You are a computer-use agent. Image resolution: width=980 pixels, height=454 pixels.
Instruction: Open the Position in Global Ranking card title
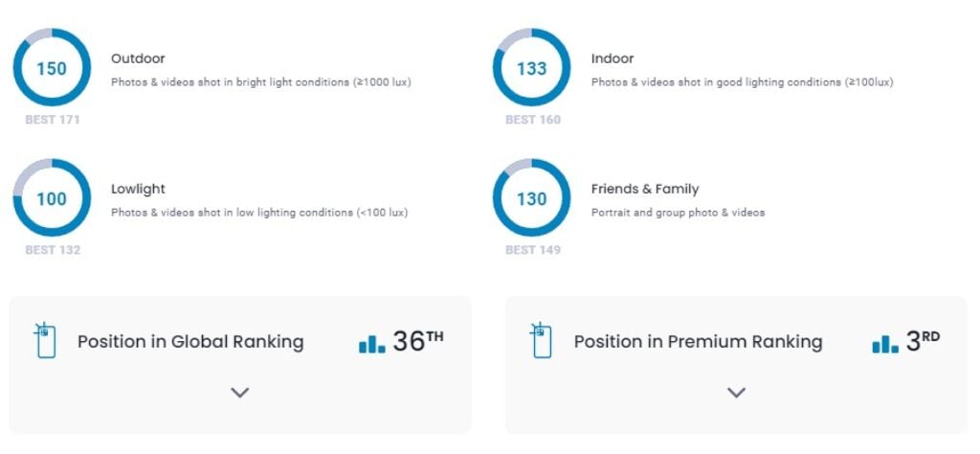(190, 342)
